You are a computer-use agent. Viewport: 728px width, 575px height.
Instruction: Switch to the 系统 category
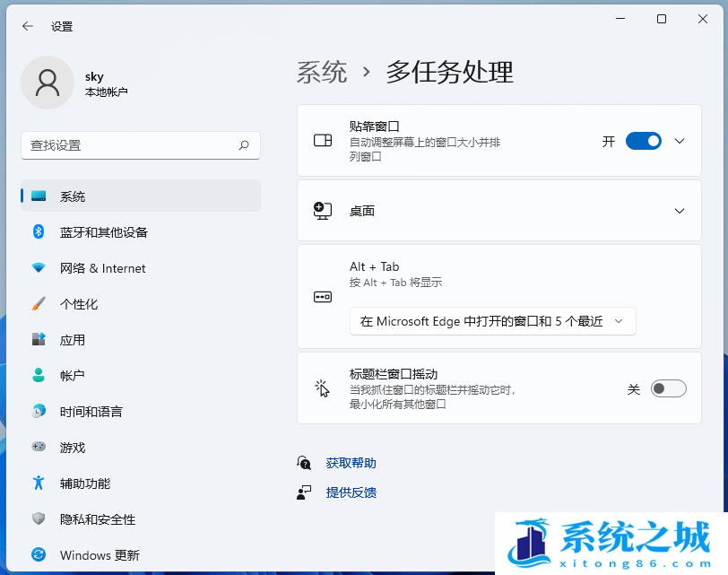coord(38,196)
